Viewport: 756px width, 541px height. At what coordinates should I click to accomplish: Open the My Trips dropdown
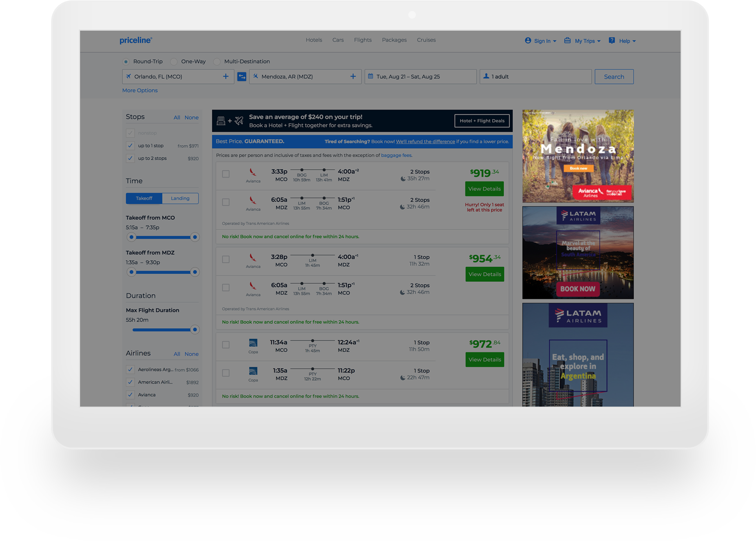click(x=583, y=41)
